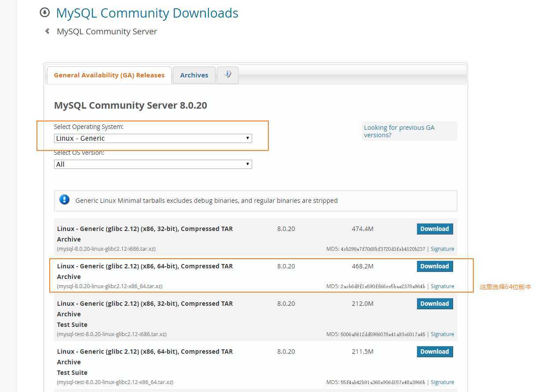Open the information icon tab next to Archives
The height and width of the screenshot is (392, 560).
(227, 75)
